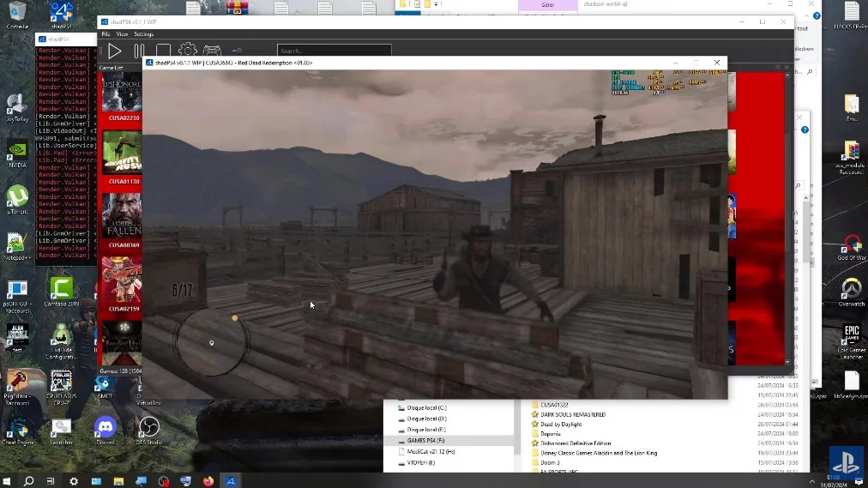Open the Cheat Engine desktop shortcut
The image size is (868, 488).
pos(17,431)
